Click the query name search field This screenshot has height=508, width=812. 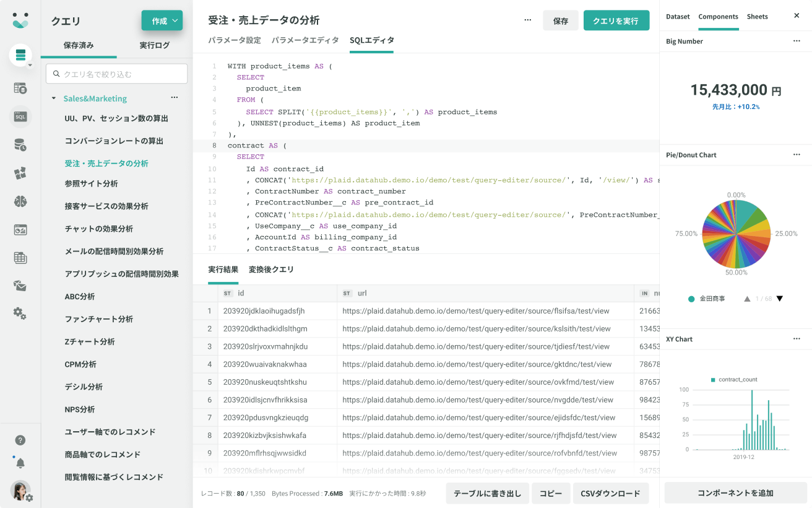[x=117, y=74]
